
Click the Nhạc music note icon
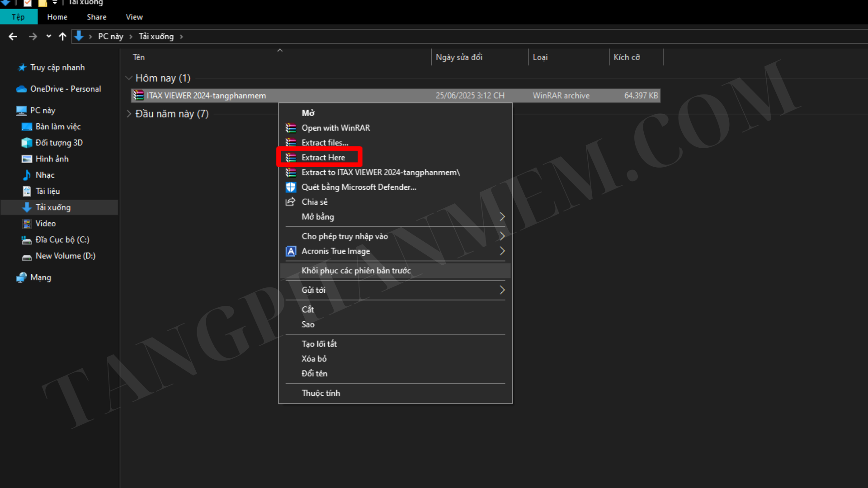(27, 175)
